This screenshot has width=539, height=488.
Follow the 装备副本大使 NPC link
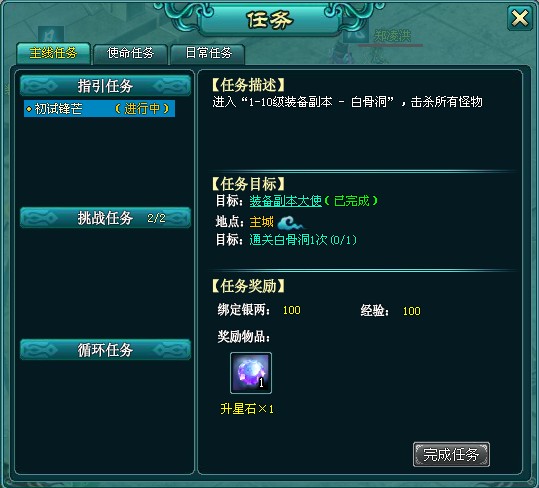286,201
